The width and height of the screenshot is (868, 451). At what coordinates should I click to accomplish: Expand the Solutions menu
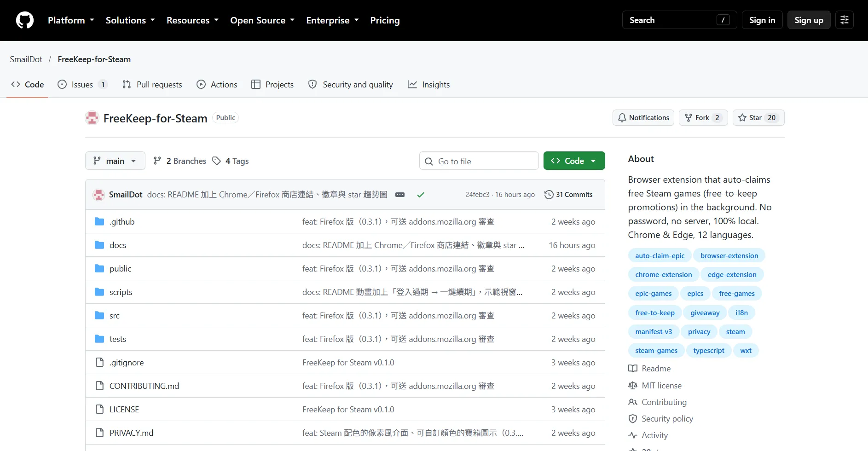tap(130, 20)
